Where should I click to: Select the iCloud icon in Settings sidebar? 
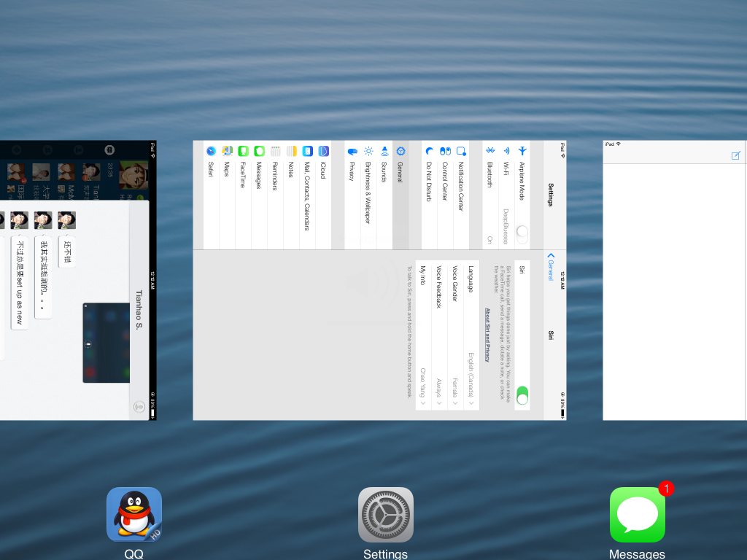point(323,151)
